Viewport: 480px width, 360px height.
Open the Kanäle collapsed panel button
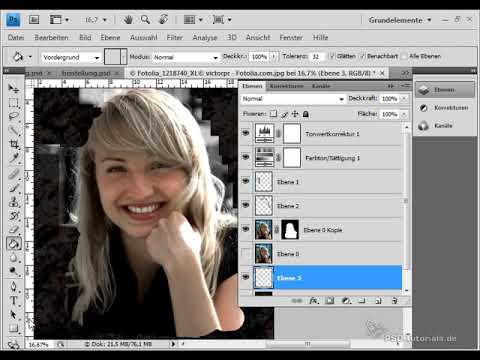pyautogui.click(x=445, y=126)
